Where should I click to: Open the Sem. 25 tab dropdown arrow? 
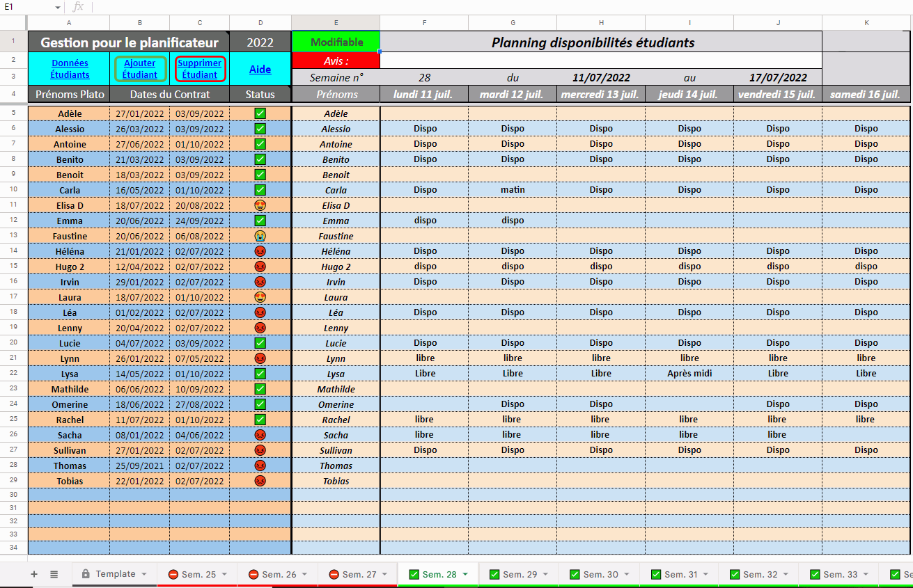pyautogui.click(x=224, y=575)
